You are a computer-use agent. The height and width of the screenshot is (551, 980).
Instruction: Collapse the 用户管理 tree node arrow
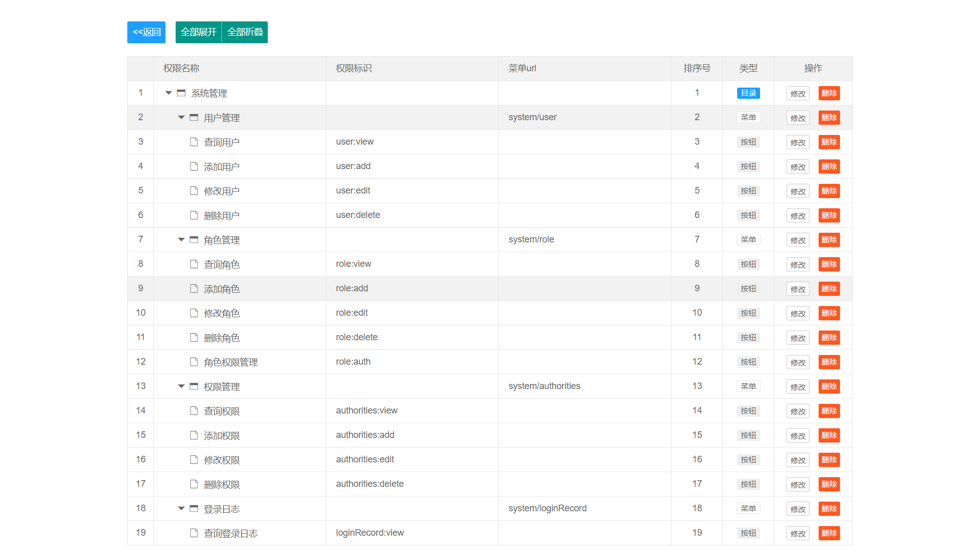click(x=181, y=118)
